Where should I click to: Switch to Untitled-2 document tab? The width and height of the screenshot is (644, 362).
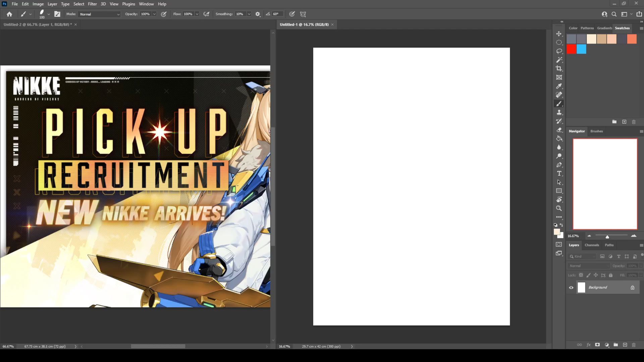click(38, 24)
